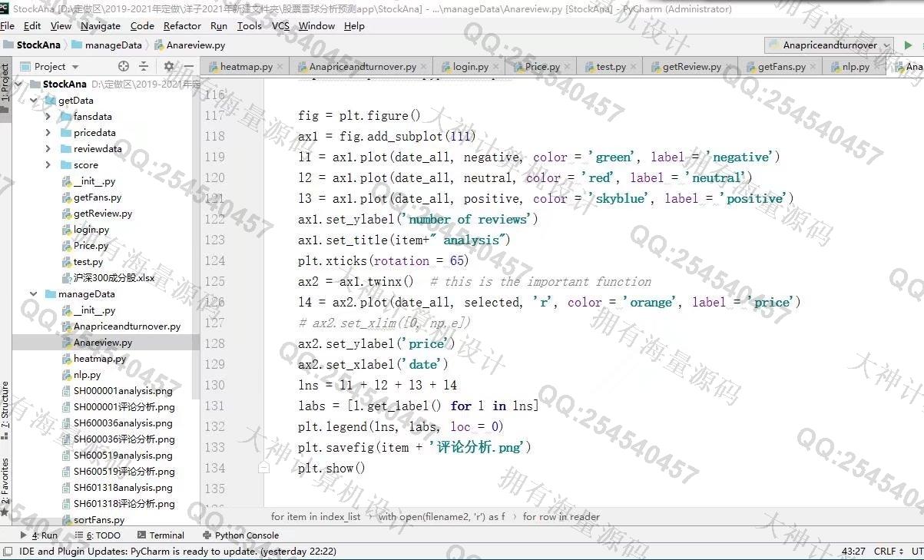
Task: Open the Project panel settings gear
Action: tap(169, 66)
